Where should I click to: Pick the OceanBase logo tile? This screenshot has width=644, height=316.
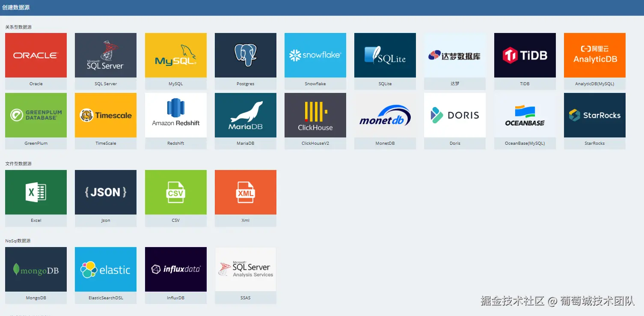(x=525, y=115)
